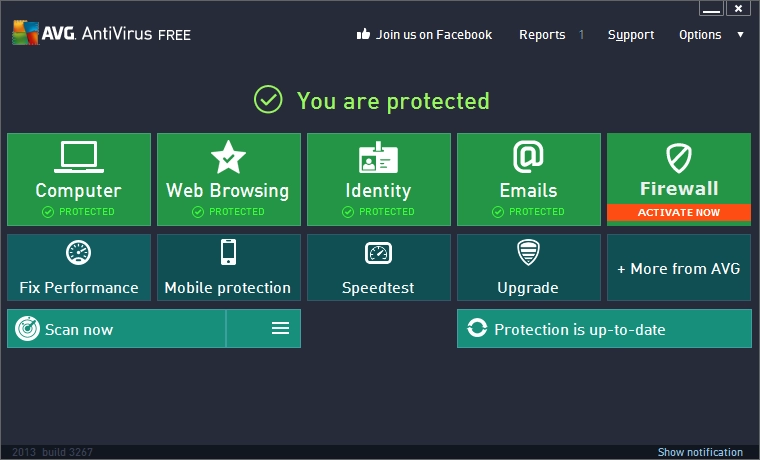Click the Firewall shield icon
This screenshot has width=760, height=460.
tap(679, 158)
